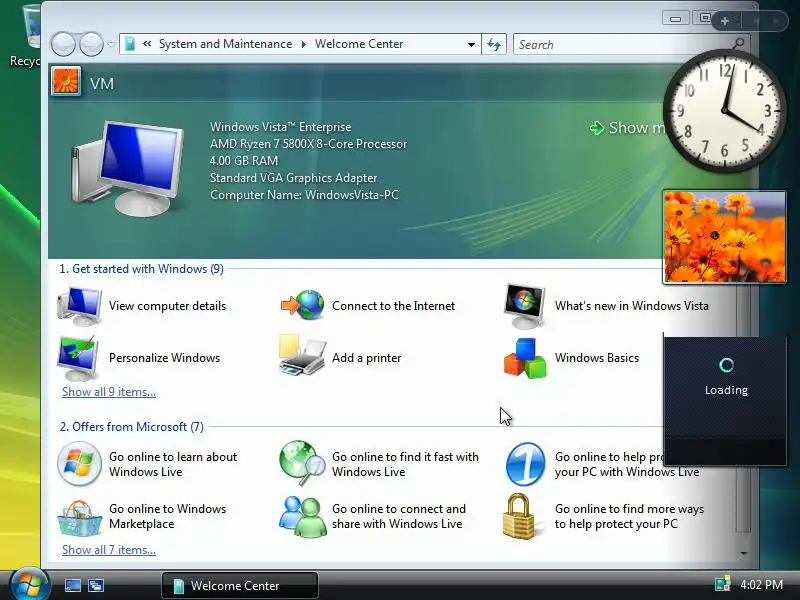
Task: Click the Search input field
Action: 622,44
